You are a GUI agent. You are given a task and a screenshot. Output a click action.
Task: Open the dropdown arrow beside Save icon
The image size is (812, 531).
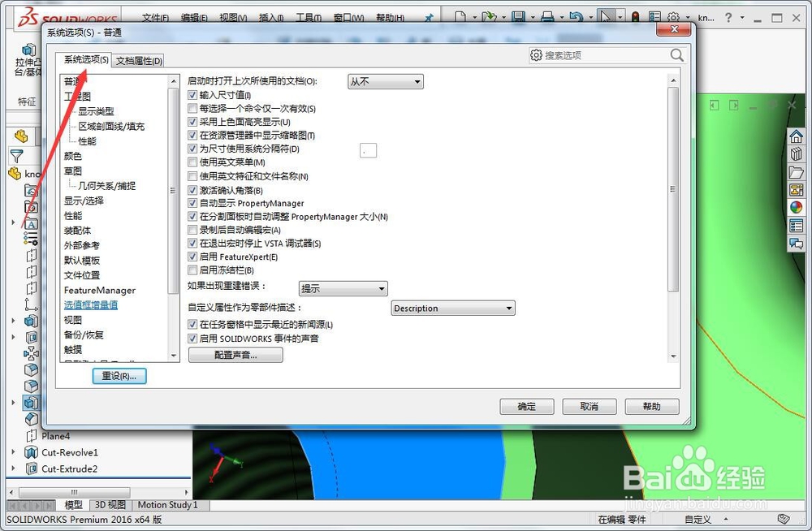pos(533,18)
